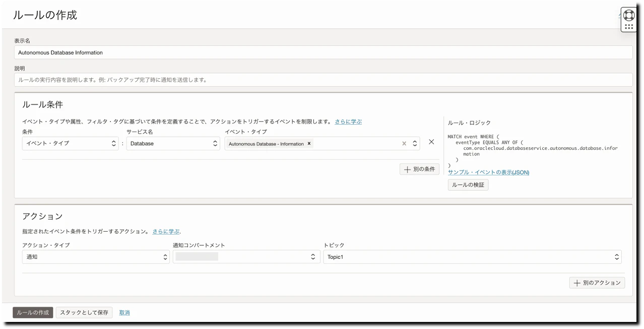Viewport: 644px width, 329px height.
Task: Open the help lifebuoy icon
Action: (628, 15)
